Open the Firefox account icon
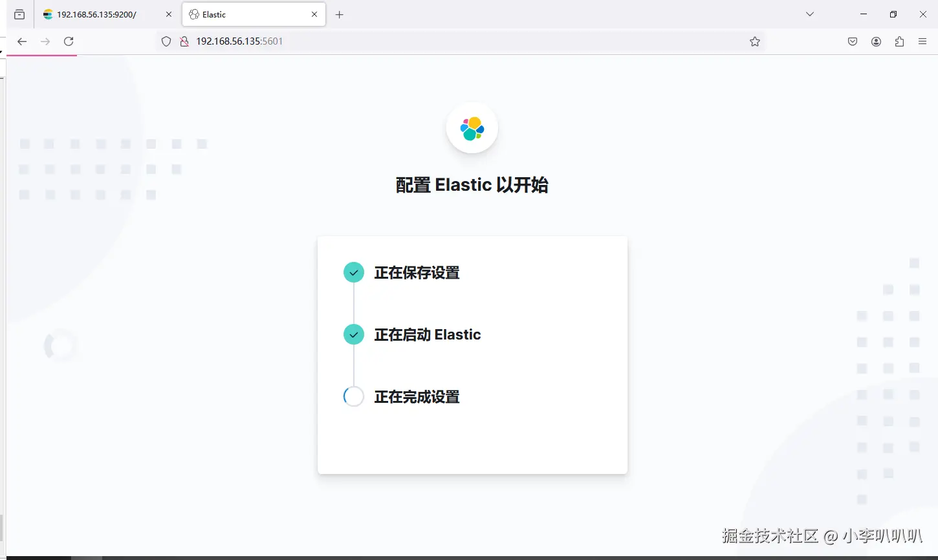Viewport: 938px width, 560px height. 876,41
